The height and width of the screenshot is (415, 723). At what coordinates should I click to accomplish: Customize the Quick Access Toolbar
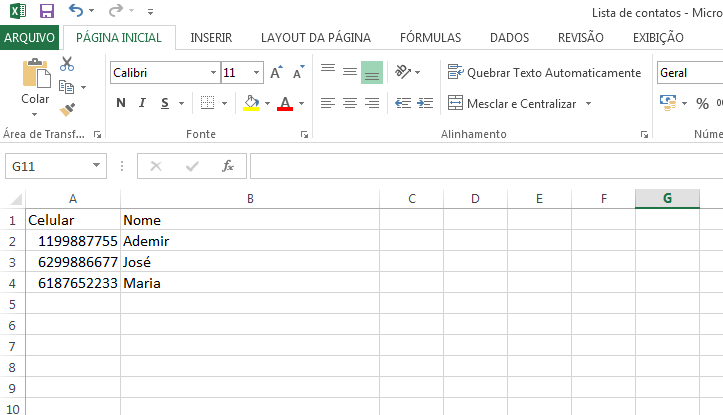coord(150,12)
